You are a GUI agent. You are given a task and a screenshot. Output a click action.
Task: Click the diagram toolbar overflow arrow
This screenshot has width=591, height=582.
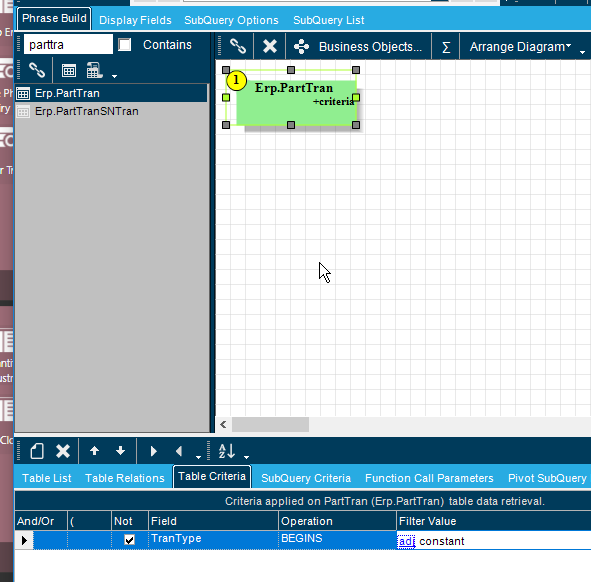pyautogui.click(x=582, y=52)
